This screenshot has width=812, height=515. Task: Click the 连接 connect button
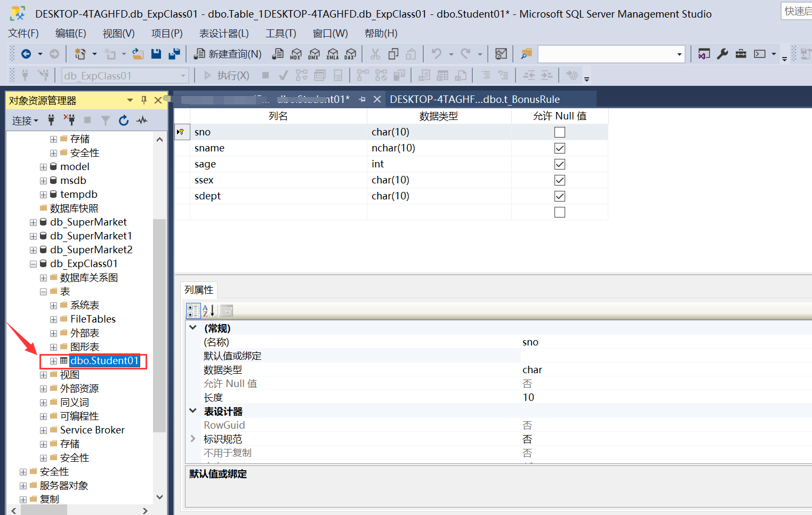(22, 120)
